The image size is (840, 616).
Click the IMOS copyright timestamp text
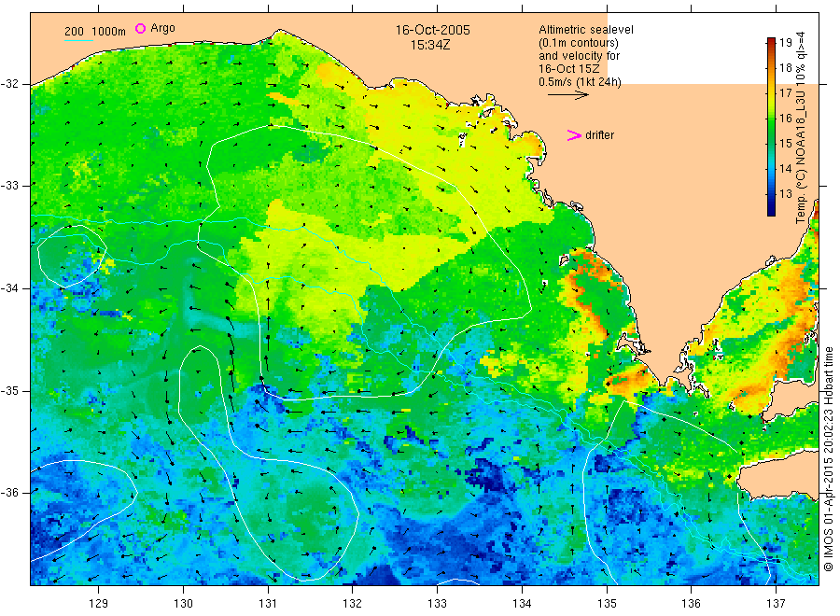pos(829,459)
